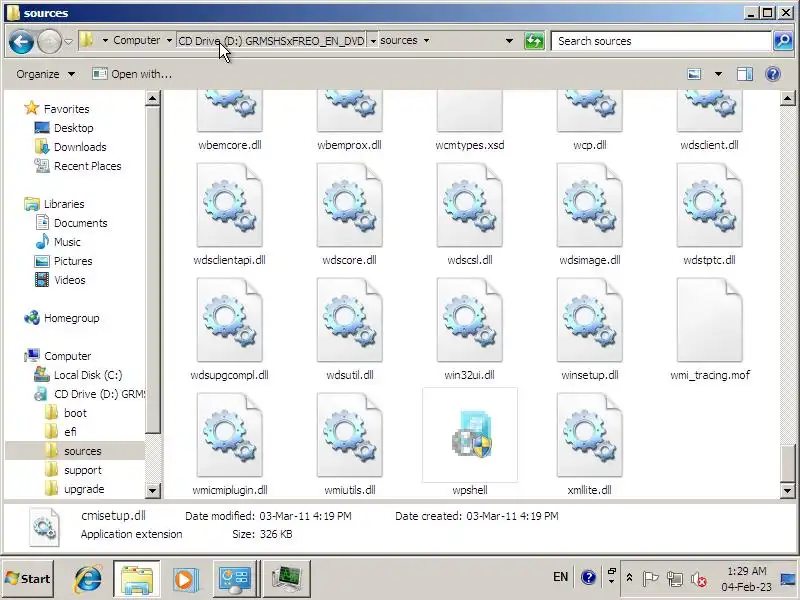Open Windows Media Player from taskbar
The height and width of the screenshot is (600, 800).
[x=185, y=579]
